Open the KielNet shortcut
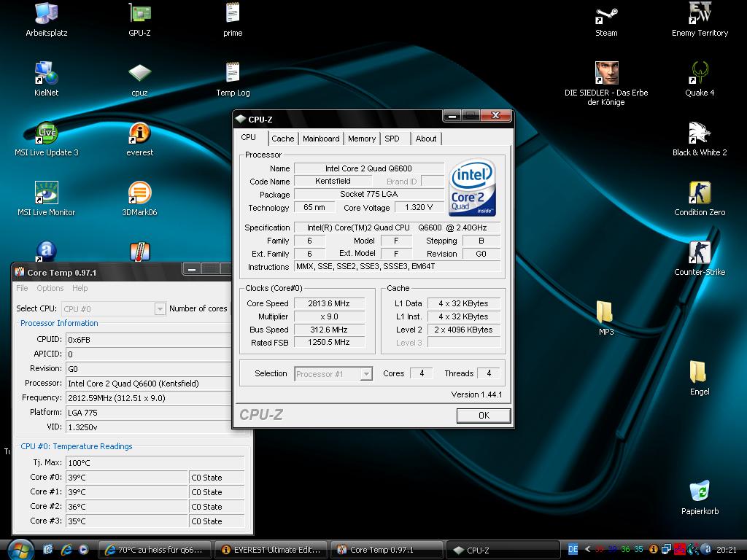The image size is (747, 560). click(x=46, y=79)
